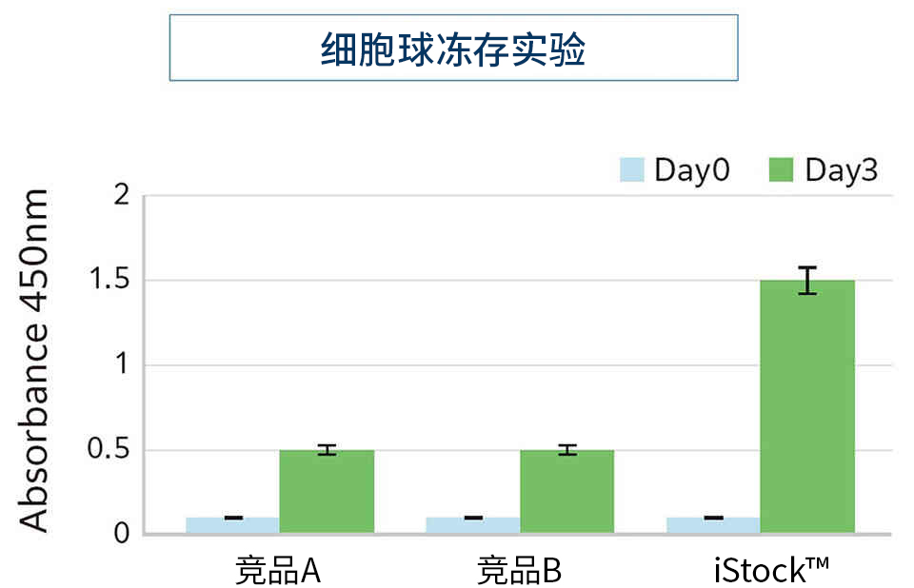Select the Day3 legend label
Viewport: 914px width, 588px height.
tap(842, 170)
